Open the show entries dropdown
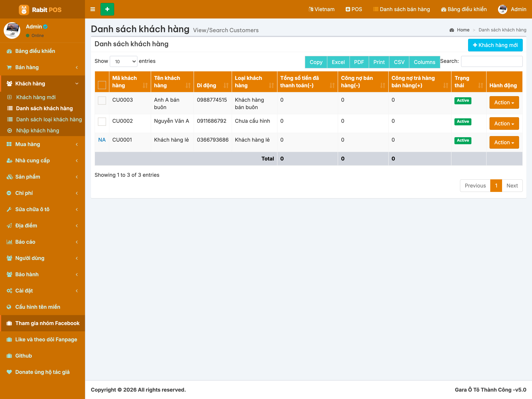 (x=123, y=61)
